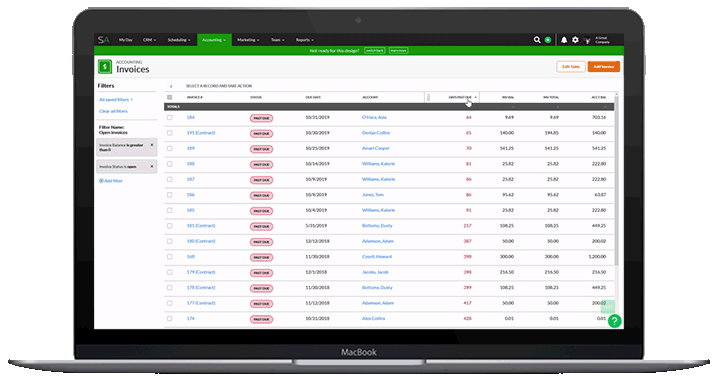Click the Edit Table button

pyautogui.click(x=571, y=67)
